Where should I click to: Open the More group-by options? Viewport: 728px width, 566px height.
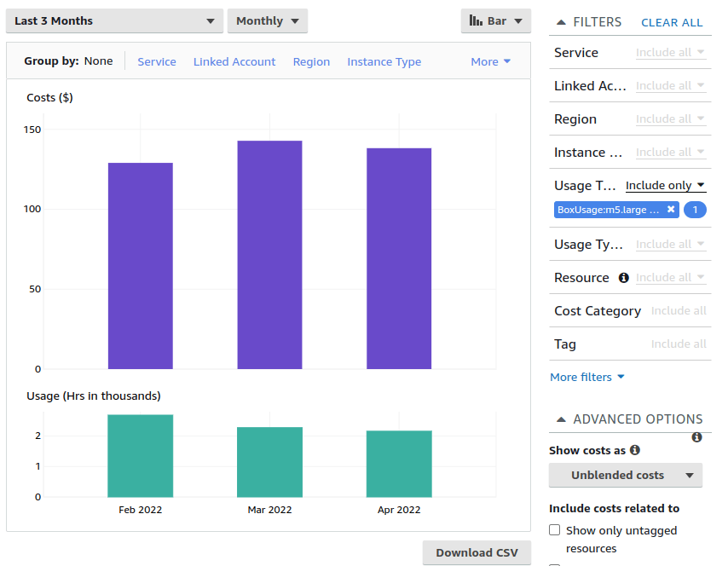tap(490, 61)
